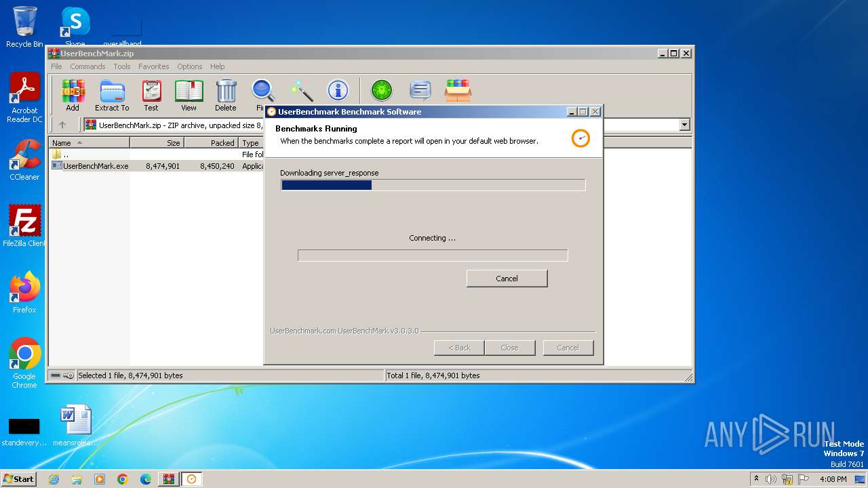This screenshot has width=868, height=488.
Task: Open the Wizard wand icon
Action: [301, 90]
